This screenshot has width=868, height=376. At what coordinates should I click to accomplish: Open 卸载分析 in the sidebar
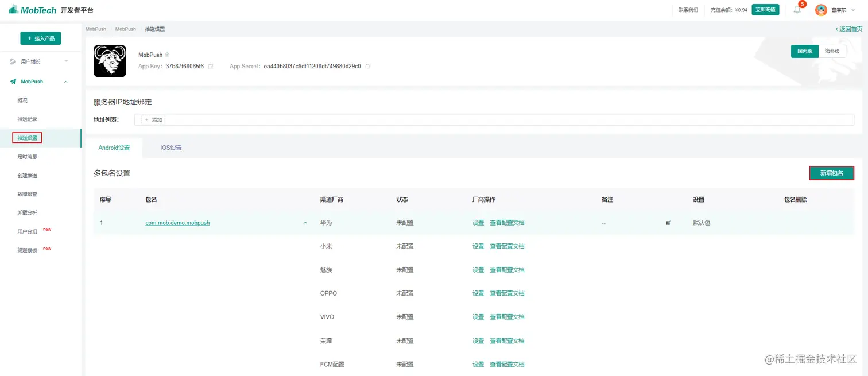coord(27,212)
